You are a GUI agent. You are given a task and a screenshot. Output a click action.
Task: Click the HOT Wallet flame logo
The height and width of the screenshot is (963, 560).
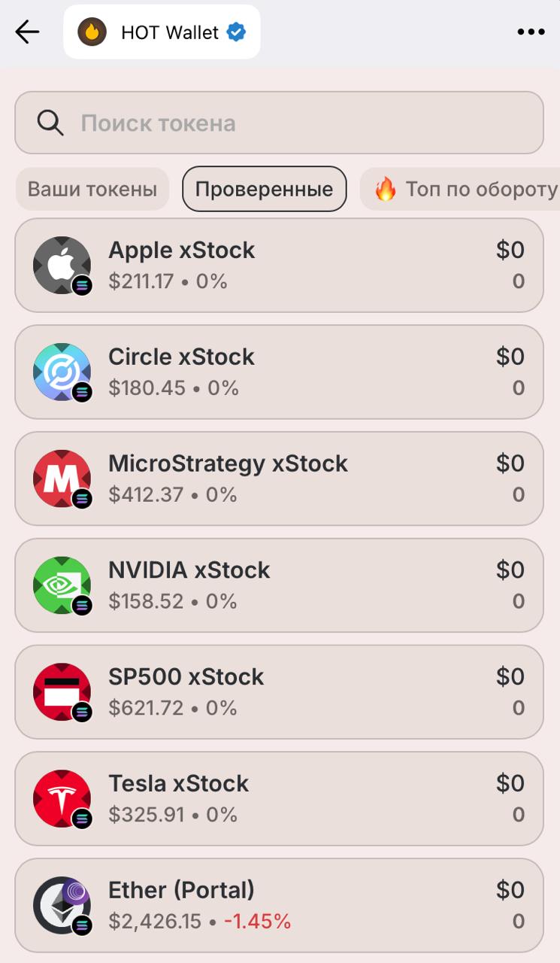coord(92,32)
